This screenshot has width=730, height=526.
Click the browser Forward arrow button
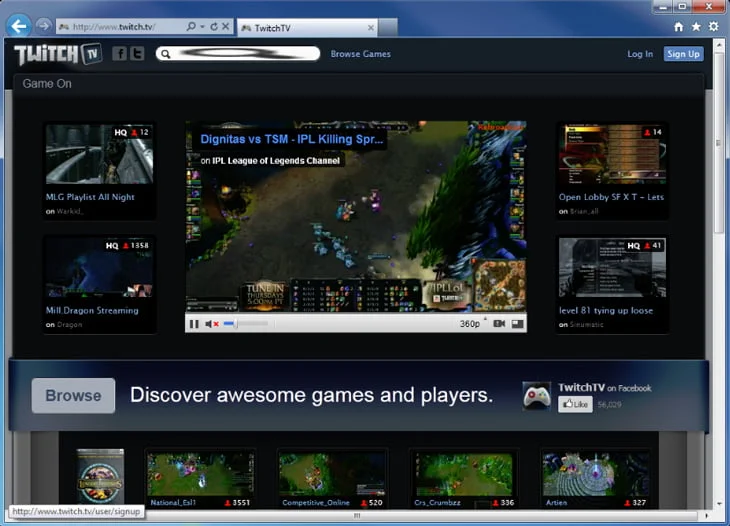[x=44, y=25]
